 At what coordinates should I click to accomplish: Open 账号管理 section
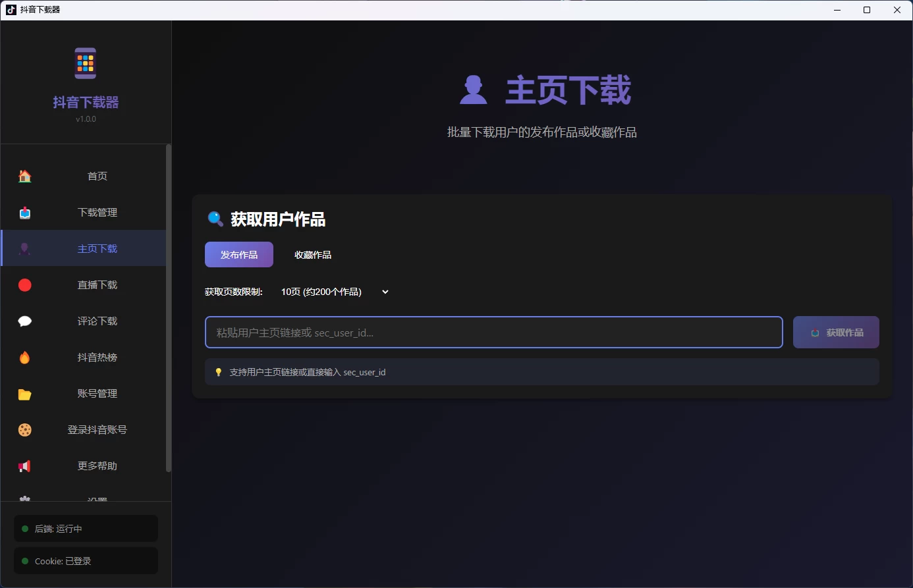coord(84,393)
